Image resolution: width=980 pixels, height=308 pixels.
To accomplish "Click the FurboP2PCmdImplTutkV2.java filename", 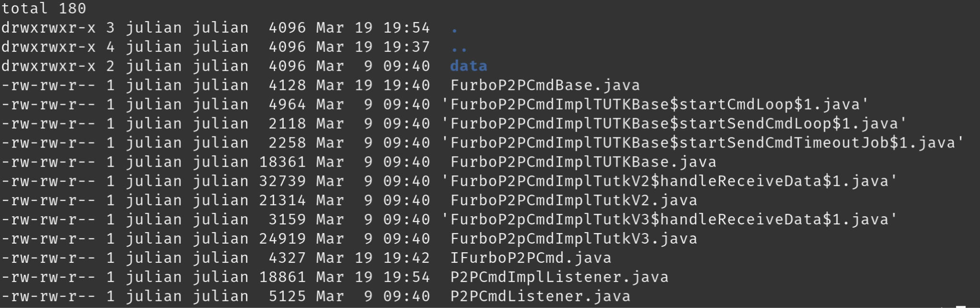I will click(x=574, y=200).
